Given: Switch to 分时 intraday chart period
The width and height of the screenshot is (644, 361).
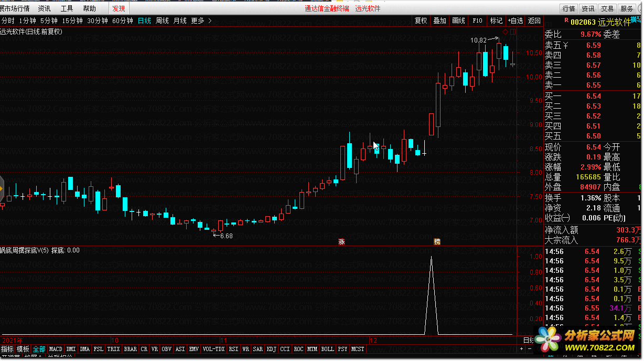Looking at the screenshot, I should point(8,21).
